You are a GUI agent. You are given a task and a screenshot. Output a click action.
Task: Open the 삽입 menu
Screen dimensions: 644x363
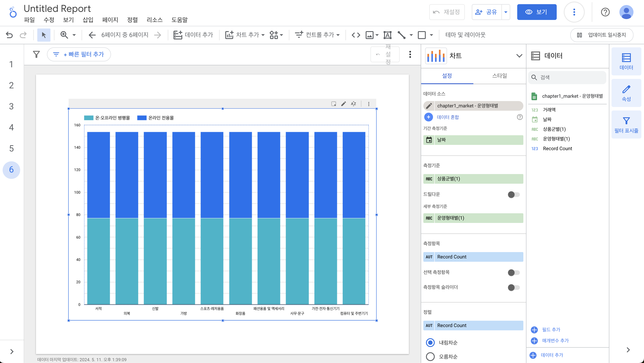coord(88,20)
